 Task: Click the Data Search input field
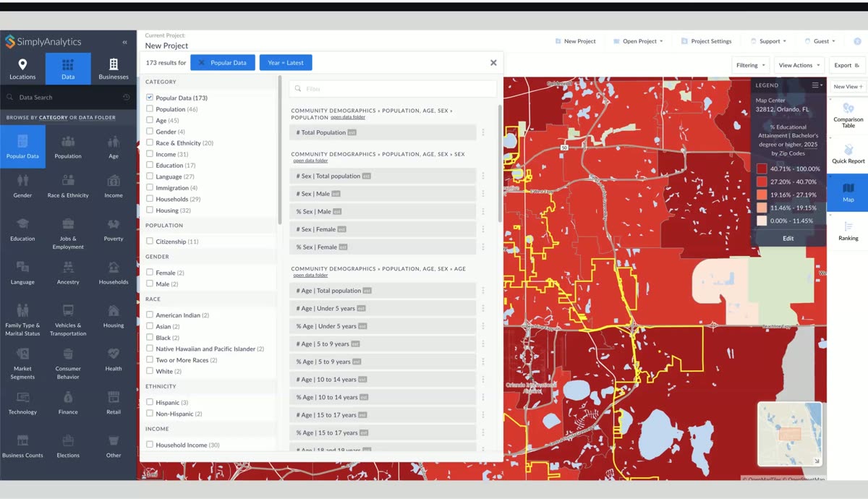click(68, 97)
